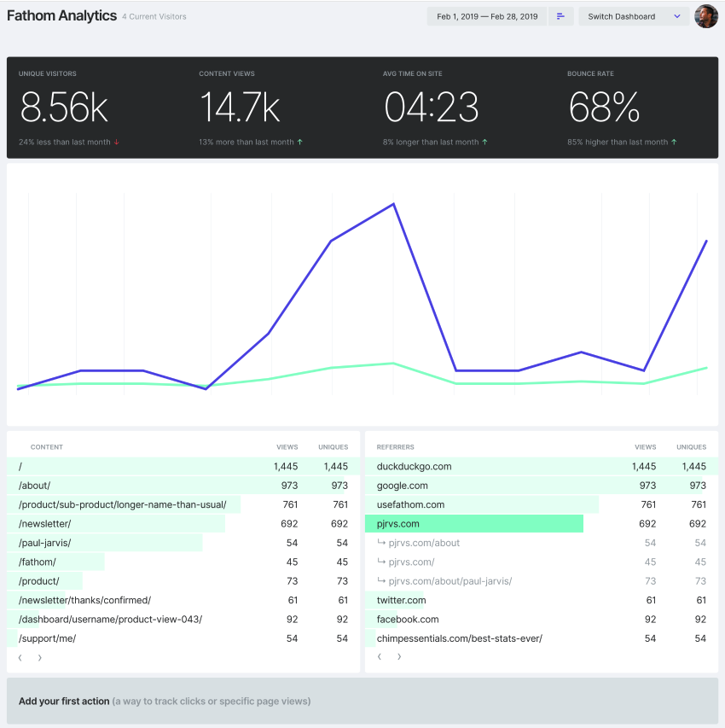Click the Fathom Analytics logo
725x728 pixels.
pos(61,15)
